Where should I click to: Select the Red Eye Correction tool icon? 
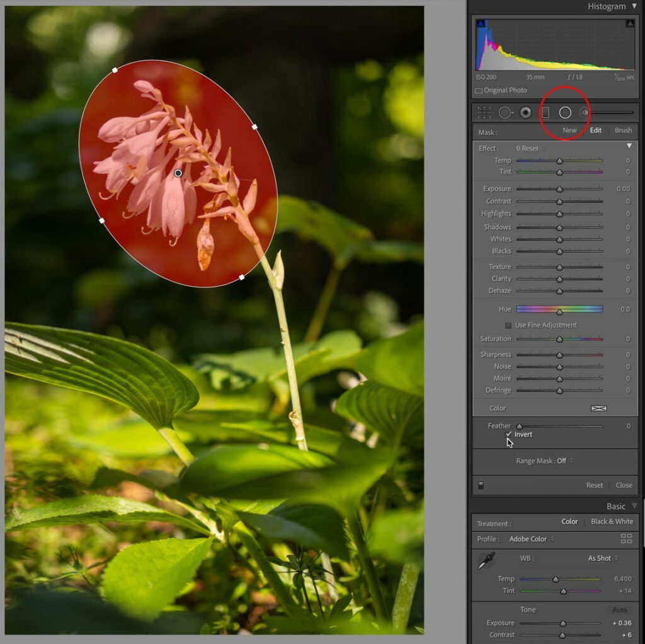[525, 112]
